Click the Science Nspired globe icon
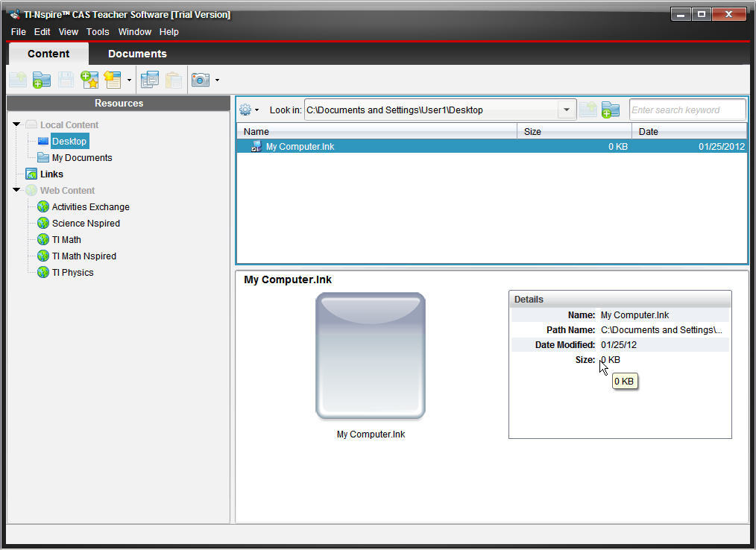This screenshot has width=756, height=550. pyautogui.click(x=43, y=223)
